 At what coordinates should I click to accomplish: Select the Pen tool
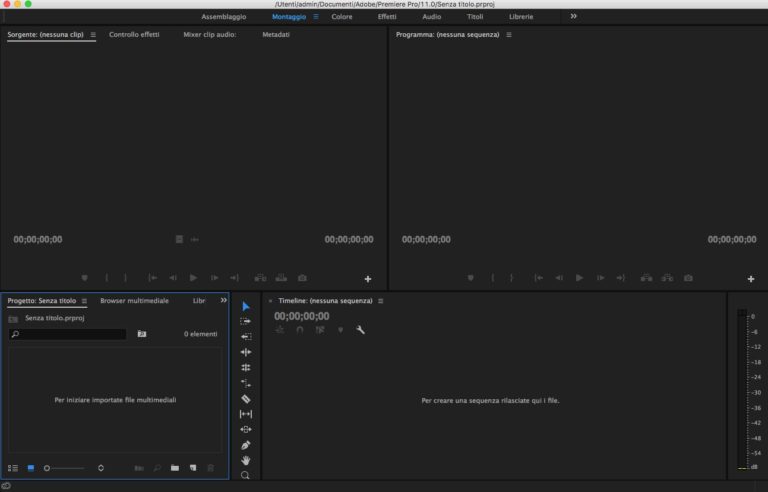pyautogui.click(x=246, y=445)
